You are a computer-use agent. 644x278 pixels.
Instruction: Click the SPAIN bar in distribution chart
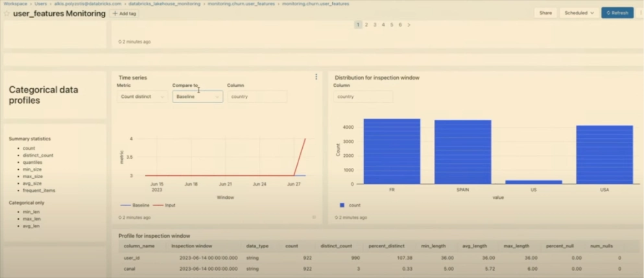coord(463,152)
